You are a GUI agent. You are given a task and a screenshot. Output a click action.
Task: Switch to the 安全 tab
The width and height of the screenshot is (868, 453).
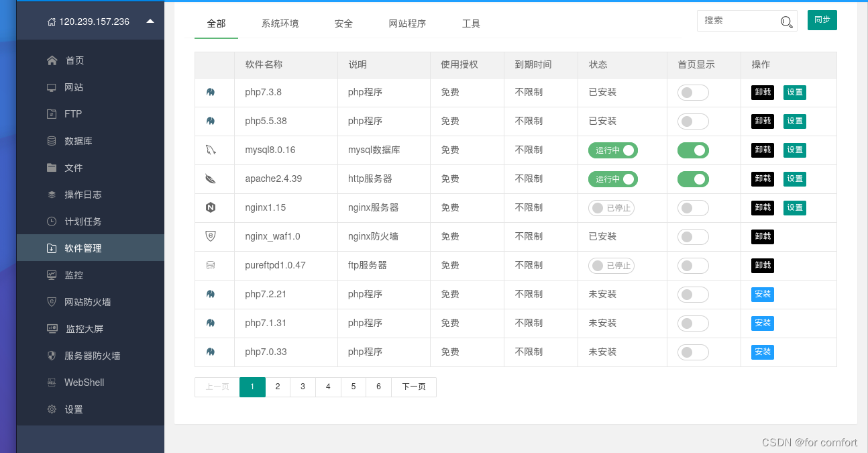tap(343, 23)
